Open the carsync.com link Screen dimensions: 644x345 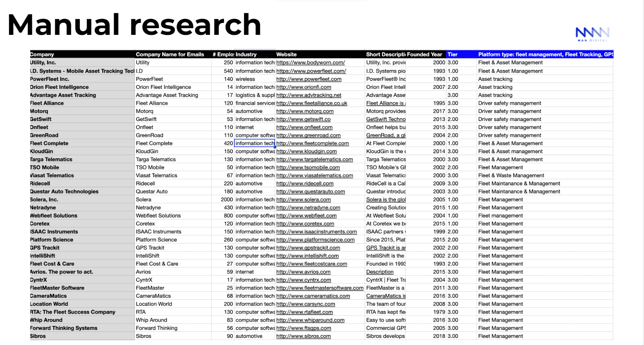point(306,304)
